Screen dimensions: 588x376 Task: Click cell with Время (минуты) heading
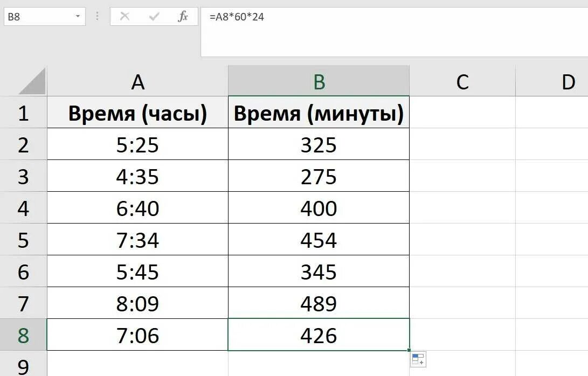(x=319, y=113)
